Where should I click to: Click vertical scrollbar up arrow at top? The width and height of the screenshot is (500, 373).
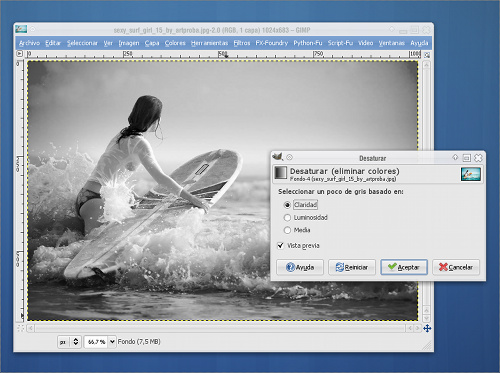click(426, 65)
